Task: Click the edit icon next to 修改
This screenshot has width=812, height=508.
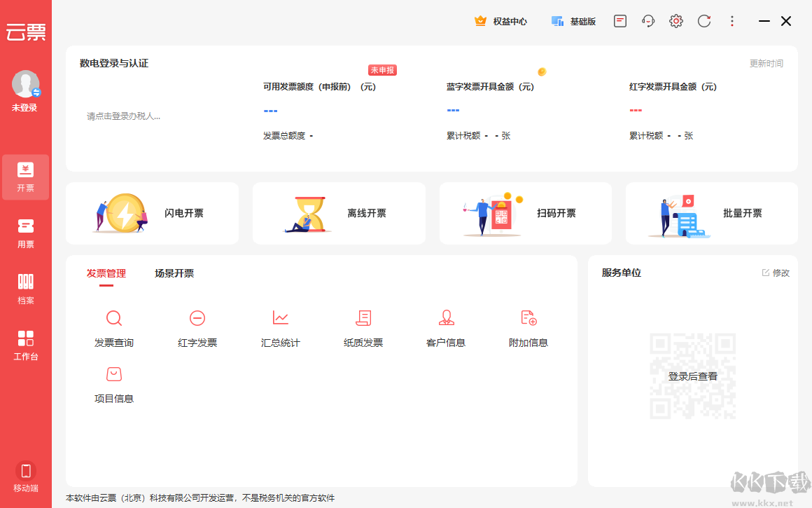Action: 765,273
